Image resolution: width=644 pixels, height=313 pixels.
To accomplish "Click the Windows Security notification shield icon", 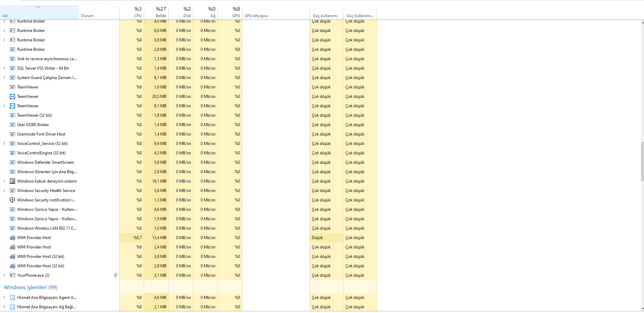I will coord(12,200).
